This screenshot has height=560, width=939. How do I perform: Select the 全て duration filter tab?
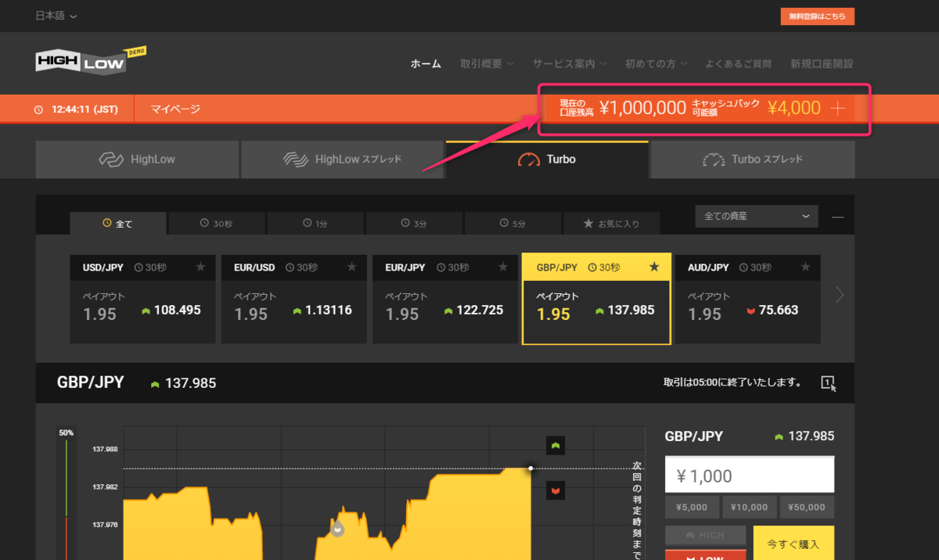pyautogui.click(x=118, y=224)
